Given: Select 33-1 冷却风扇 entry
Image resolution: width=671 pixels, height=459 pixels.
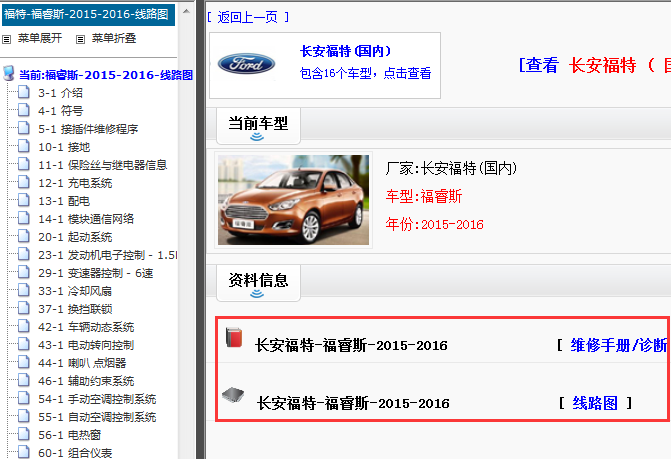Looking at the screenshot, I should 75,290.
